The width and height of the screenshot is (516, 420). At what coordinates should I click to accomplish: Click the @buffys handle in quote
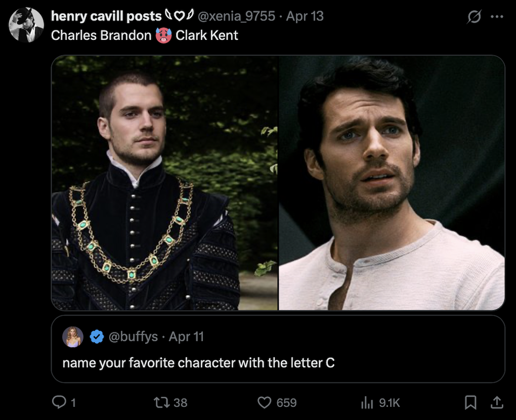(x=133, y=337)
